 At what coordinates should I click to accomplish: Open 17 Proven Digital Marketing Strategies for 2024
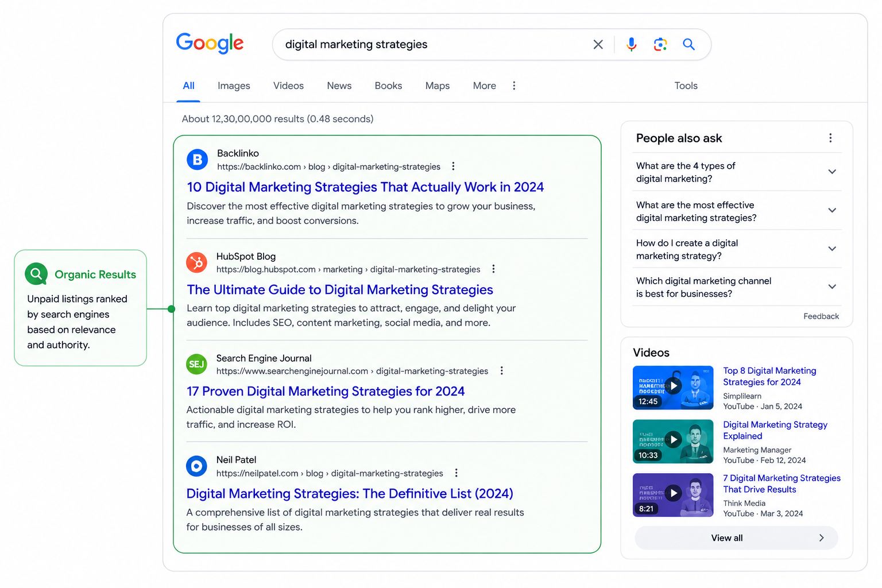(326, 391)
